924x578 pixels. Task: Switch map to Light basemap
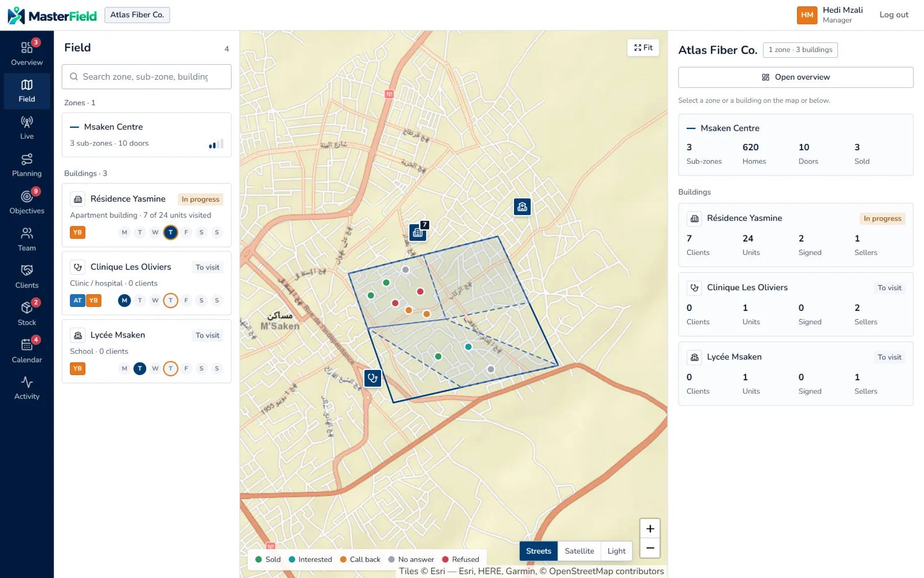pyautogui.click(x=616, y=551)
